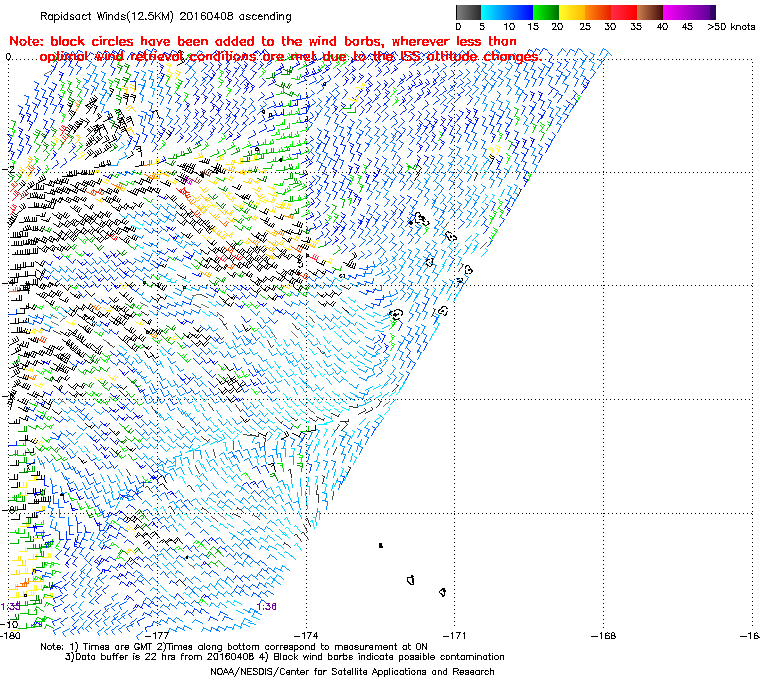Click the gray 0-5 knots color segment
The width and height of the screenshot is (760, 688).
(x=468, y=12)
